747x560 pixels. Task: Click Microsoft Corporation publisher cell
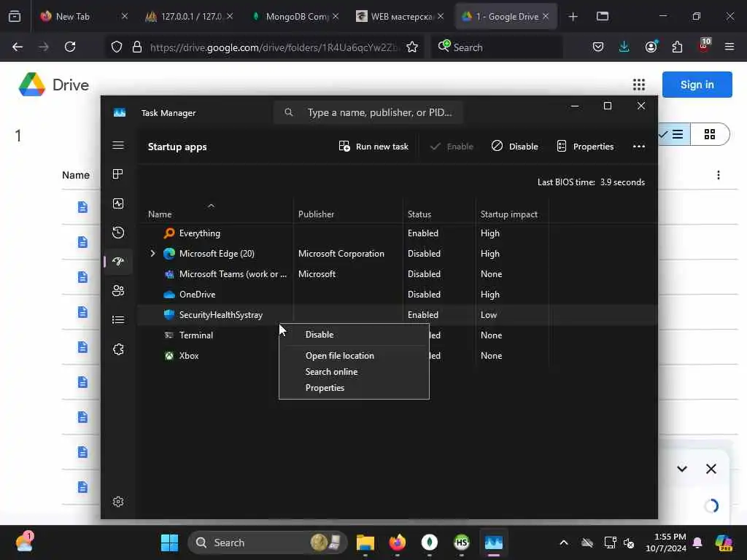341,254
